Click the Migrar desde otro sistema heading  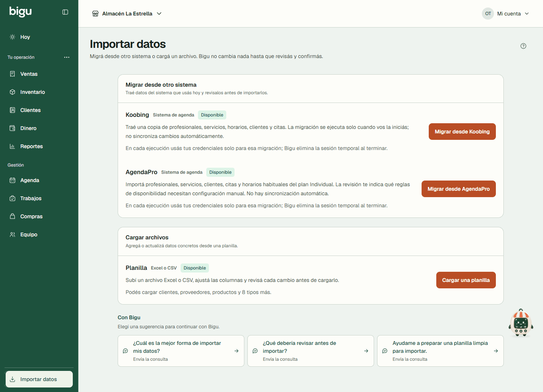(161, 85)
